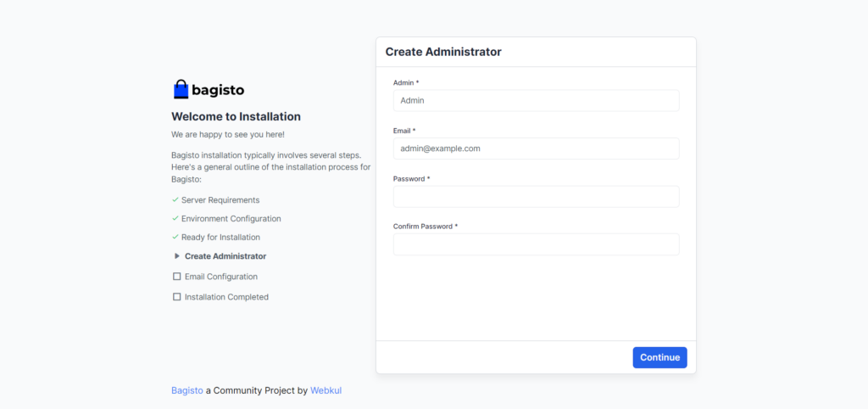This screenshot has height=409, width=868.
Task: Click the arrow marker beside Create Administrator step
Action: pyautogui.click(x=176, y=255)
